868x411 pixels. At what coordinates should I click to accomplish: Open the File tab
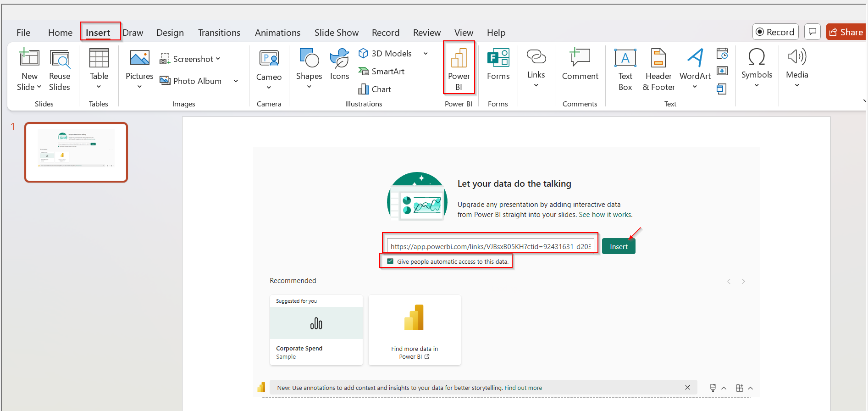click(x=23, y=33)
